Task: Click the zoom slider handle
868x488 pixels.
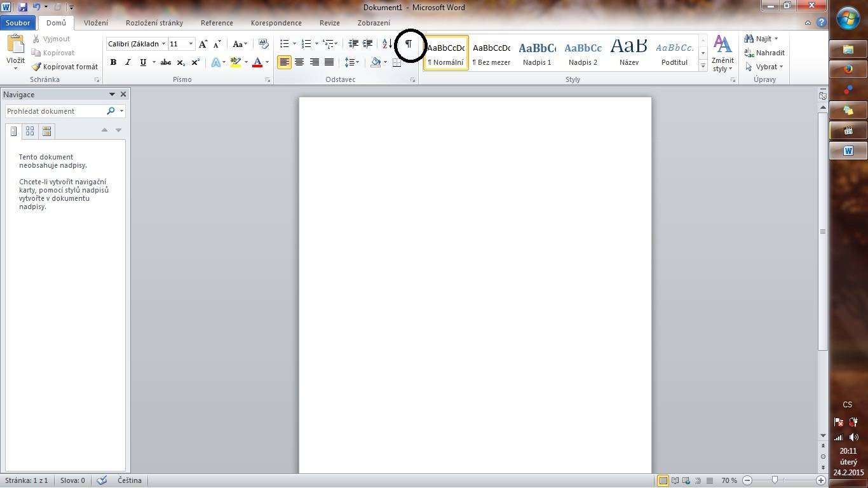Action: coord(775,481)
